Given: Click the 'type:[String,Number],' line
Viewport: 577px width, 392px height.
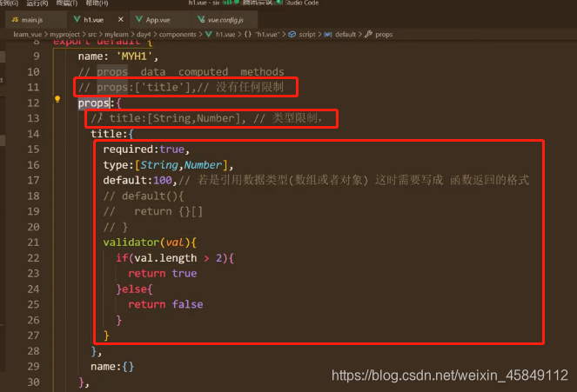Looking at the screenshot, I should [168, 165].
